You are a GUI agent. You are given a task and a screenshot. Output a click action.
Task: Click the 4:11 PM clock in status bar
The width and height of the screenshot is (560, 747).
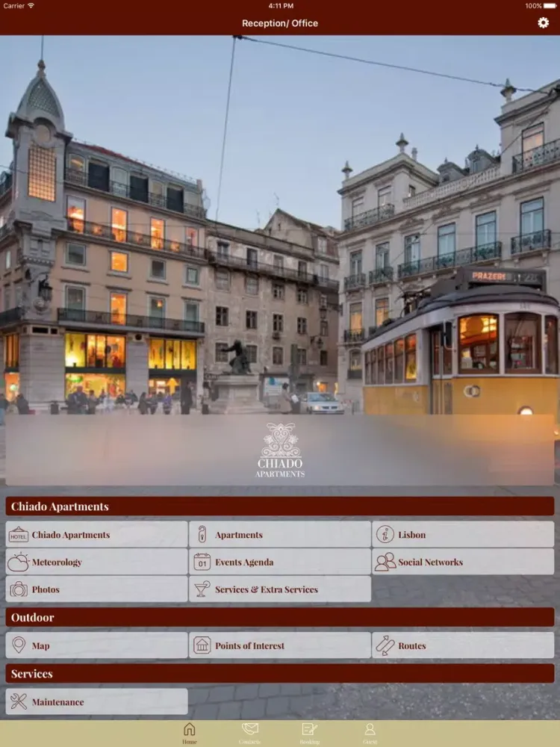(281, 6)
